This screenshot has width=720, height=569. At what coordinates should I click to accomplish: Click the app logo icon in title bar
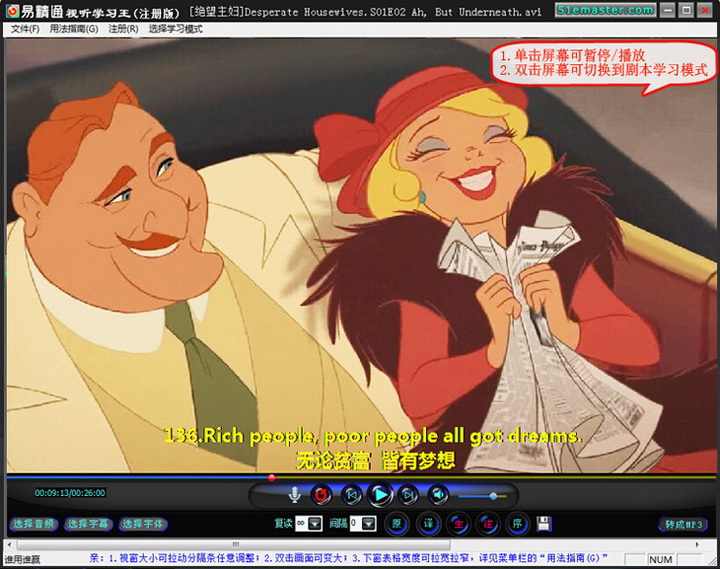pyautogui.click(x=12, y=11)
